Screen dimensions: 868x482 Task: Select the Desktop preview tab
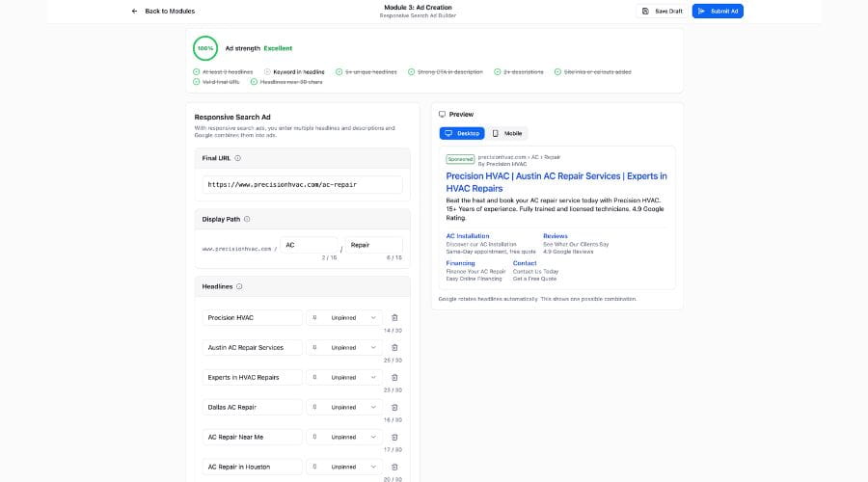[x=461, y=133]
